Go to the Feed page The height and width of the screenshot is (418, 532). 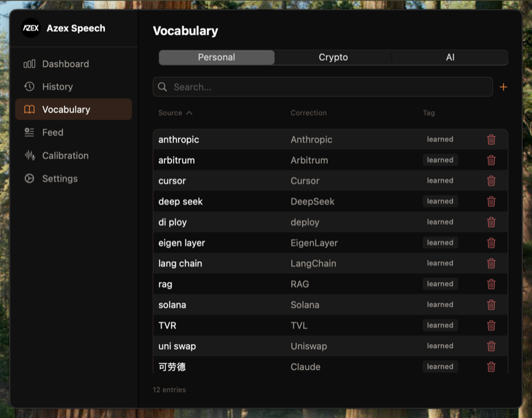73,132
